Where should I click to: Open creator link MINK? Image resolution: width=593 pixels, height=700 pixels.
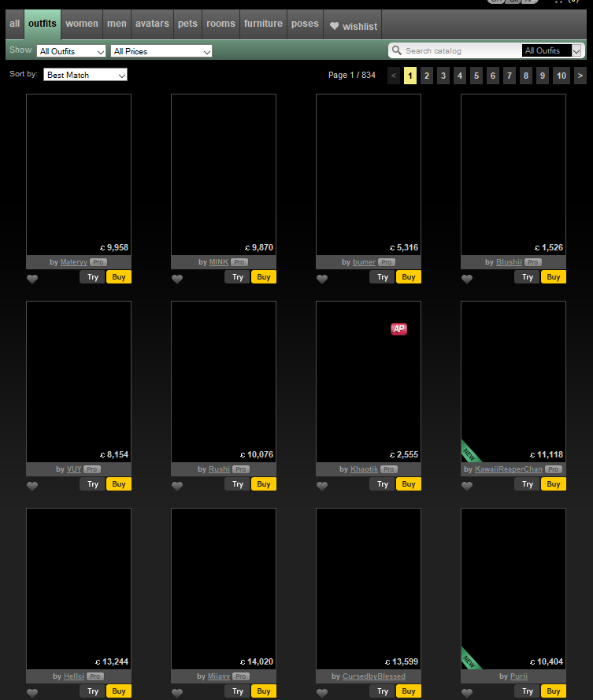tap(219, 262)
